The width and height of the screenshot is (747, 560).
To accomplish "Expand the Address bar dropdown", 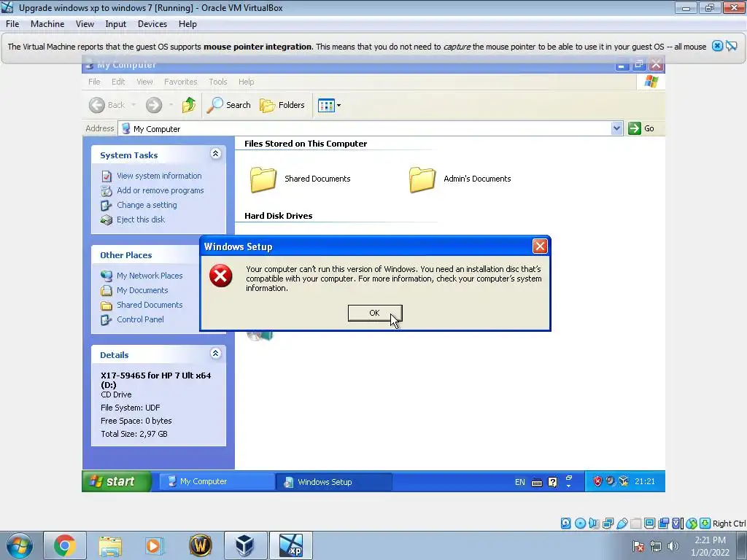I will coord(616,128).
